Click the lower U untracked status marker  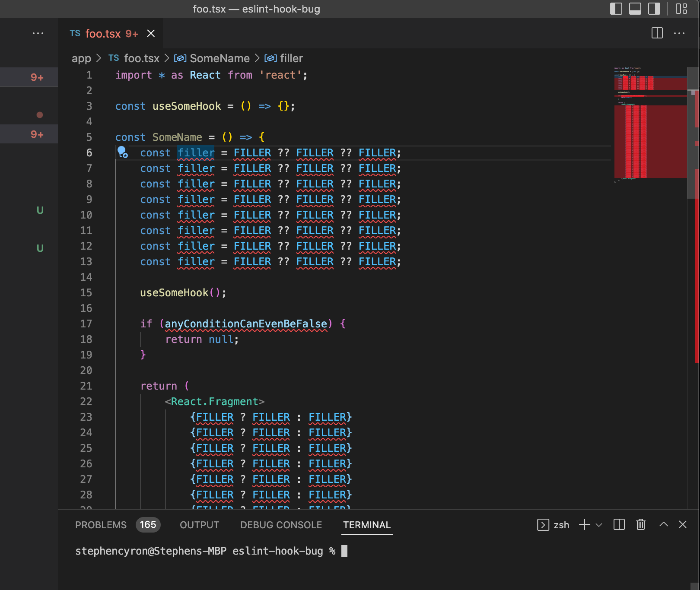point(40,248)
